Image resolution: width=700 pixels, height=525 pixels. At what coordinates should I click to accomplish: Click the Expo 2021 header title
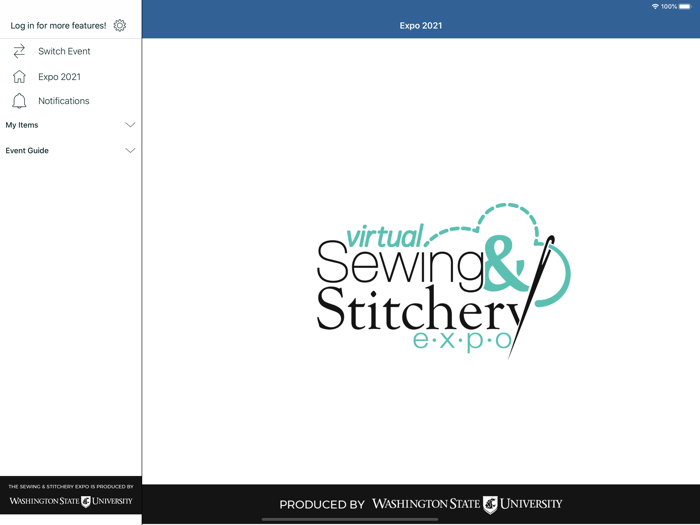point(421,25)
